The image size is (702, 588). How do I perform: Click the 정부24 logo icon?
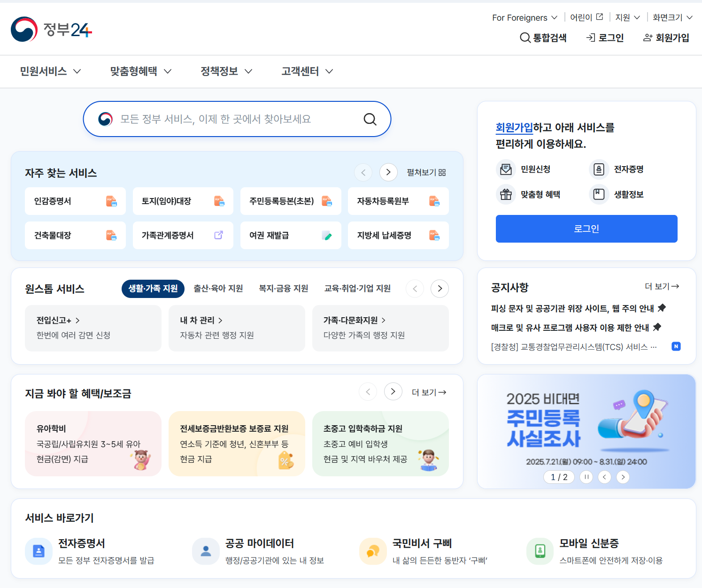pos(24,29)
